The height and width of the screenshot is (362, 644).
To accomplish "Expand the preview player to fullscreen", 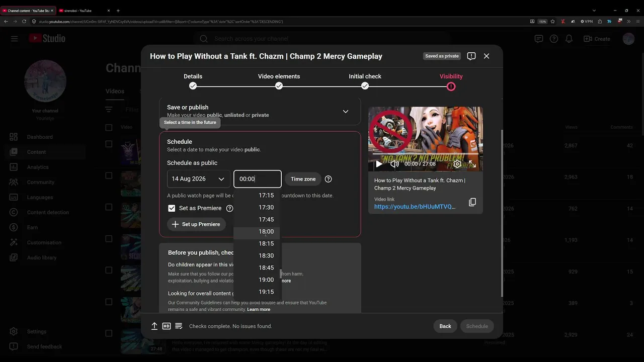I will 472,164.
